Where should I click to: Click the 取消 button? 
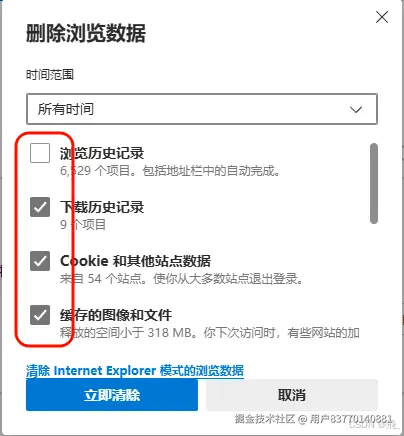(x=292, y=395)
